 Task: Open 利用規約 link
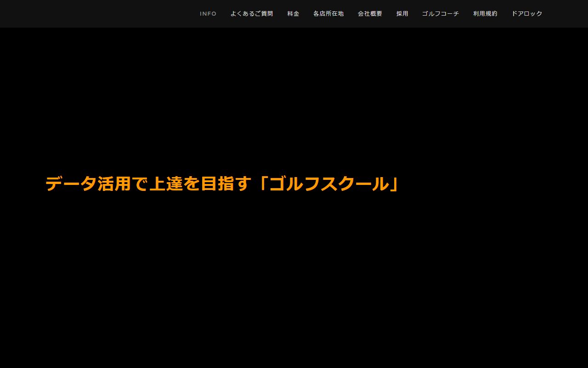click(485, 14)
